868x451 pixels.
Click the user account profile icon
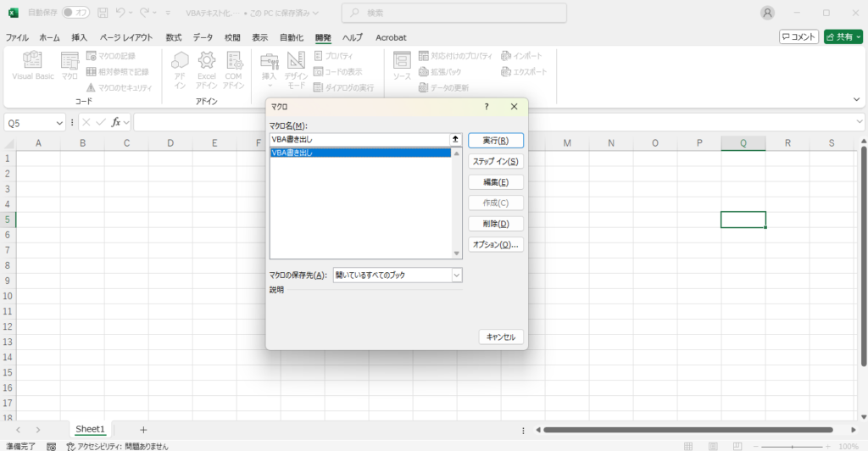point(768,13)
